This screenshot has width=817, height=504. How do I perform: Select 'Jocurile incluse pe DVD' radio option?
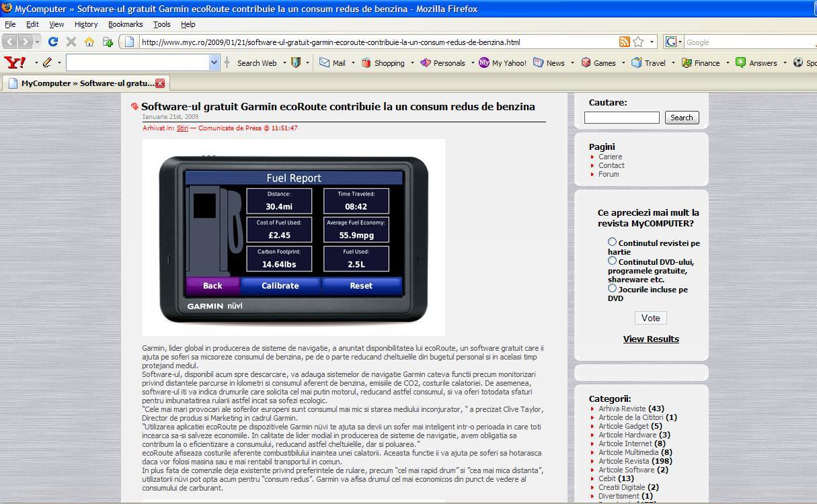tap(612, 288)
